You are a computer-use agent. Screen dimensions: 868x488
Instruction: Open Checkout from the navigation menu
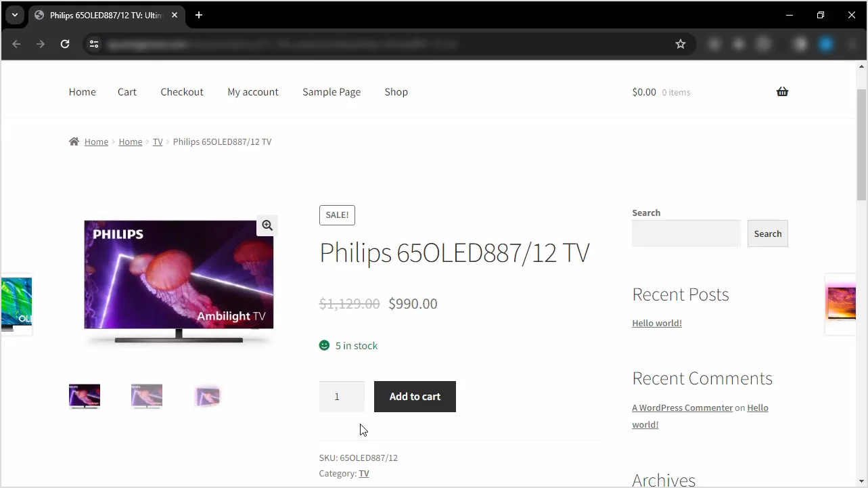[x=181, y=92]
